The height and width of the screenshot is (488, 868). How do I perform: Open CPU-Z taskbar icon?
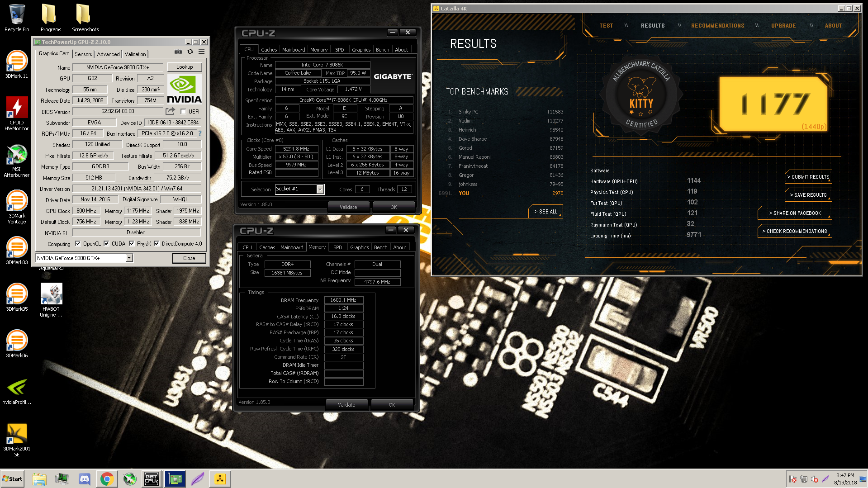pyautogui.click(x=151, y=479)
